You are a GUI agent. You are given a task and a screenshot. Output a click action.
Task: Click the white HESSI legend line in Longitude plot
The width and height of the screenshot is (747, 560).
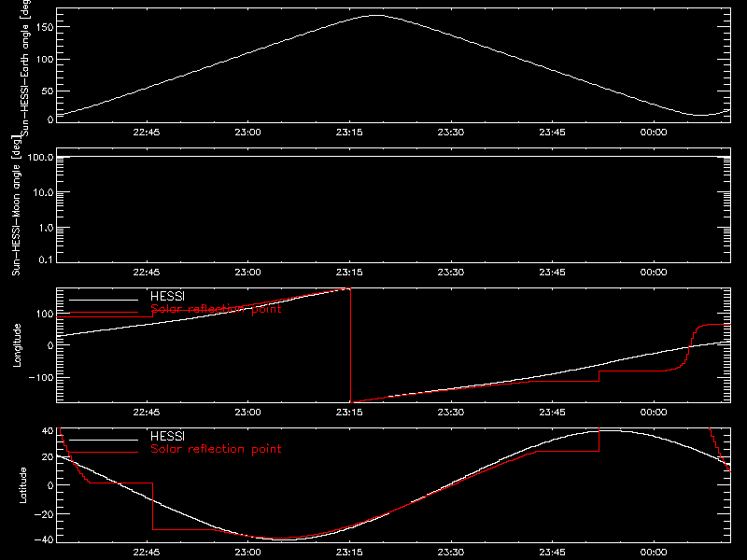click(104, 300)
